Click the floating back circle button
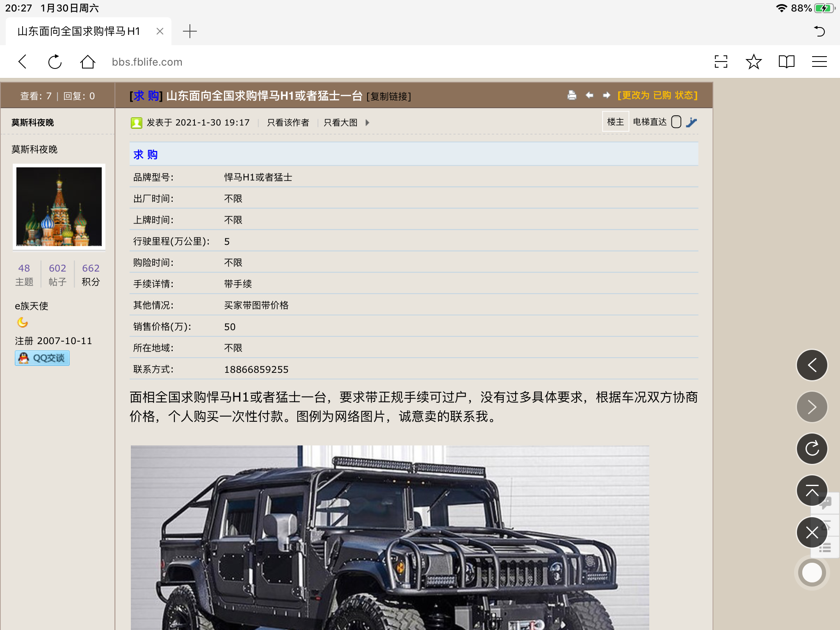 (x=812, y=365)
